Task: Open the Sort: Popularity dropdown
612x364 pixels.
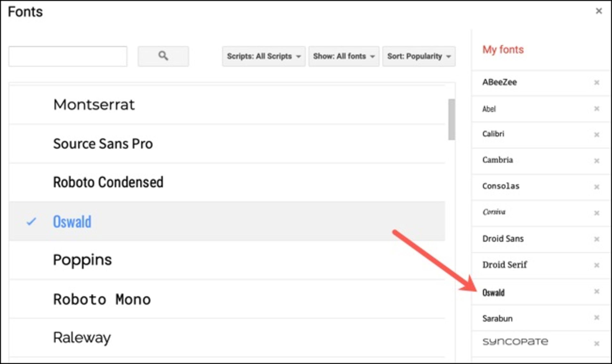Action: (419, 56)
